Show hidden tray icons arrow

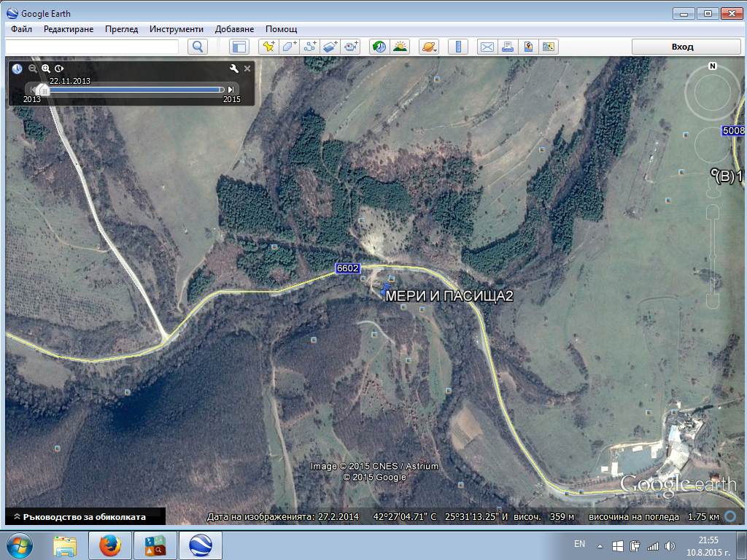[x=600, y=546]
